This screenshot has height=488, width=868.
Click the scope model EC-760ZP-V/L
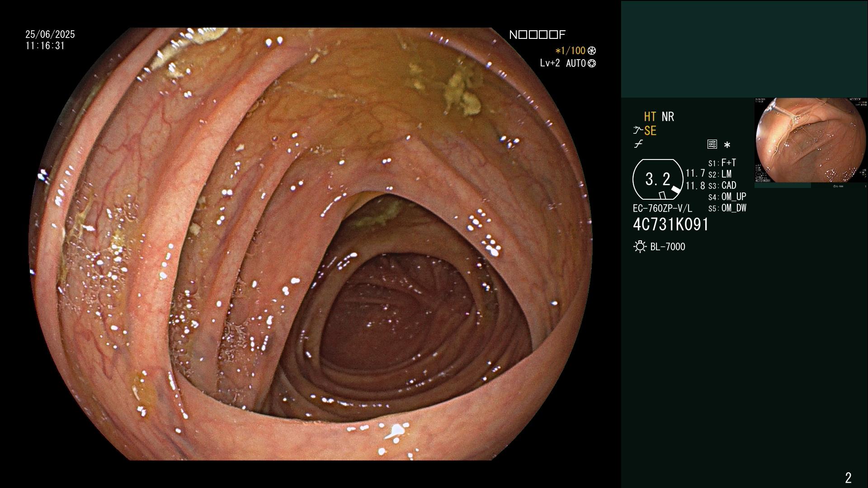coord(662,208)
